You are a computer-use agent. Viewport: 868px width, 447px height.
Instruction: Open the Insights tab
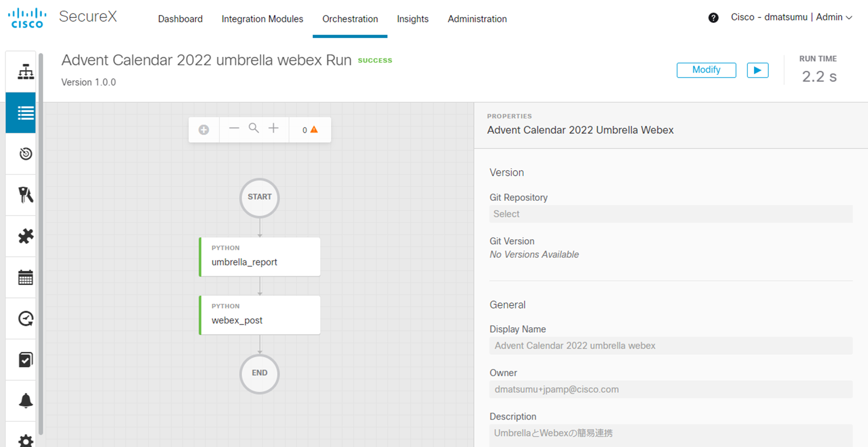412,19
